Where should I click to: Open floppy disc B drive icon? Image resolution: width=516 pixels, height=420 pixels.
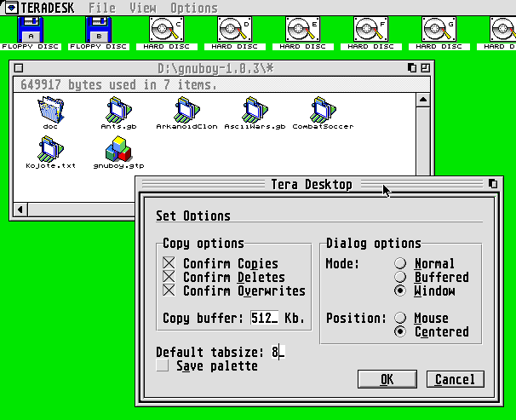[98, 29]
